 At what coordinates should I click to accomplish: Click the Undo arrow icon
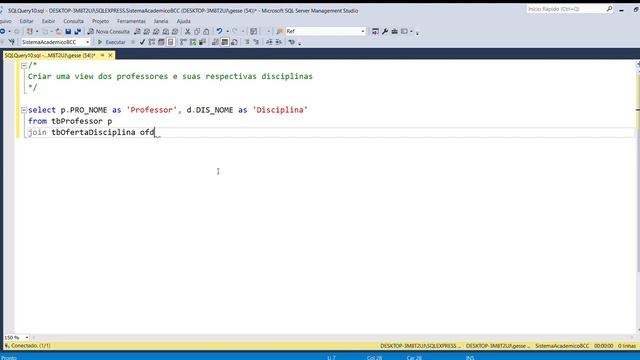pyautogui.click(x=219, y=31)
